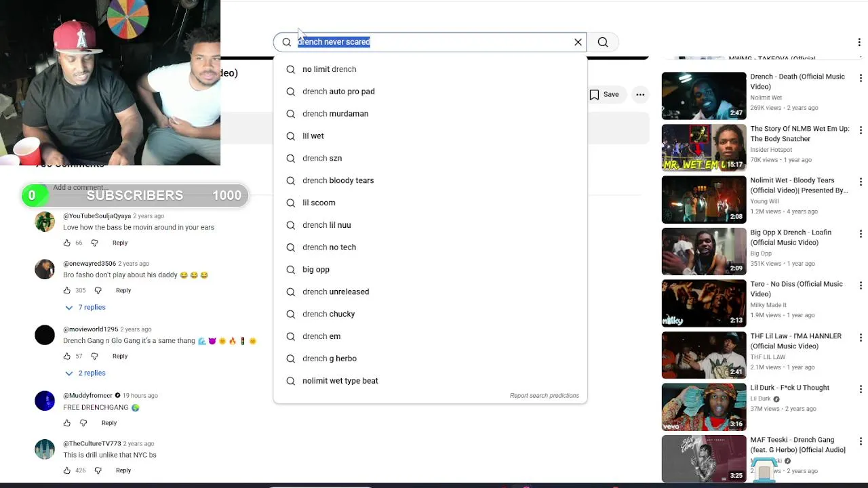Reply to @onewayred3506's comment
This screenshot has height=488, width=868.
coord(123,290)
